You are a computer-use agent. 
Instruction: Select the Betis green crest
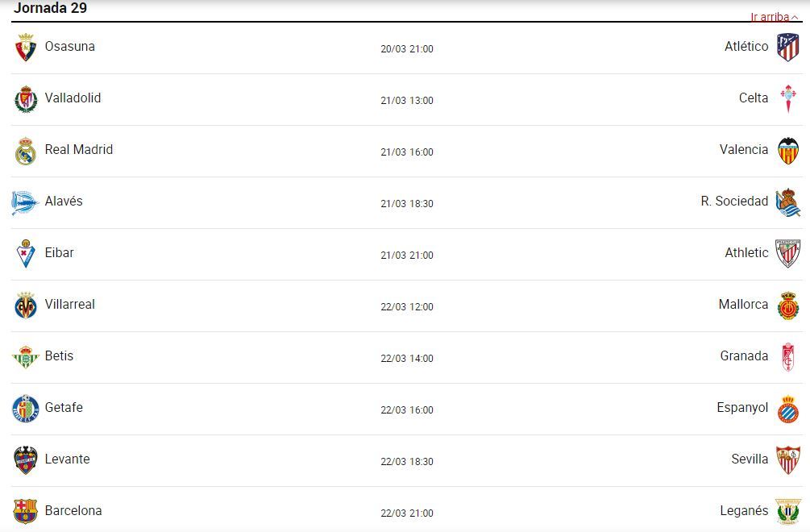tap(26, 357)
